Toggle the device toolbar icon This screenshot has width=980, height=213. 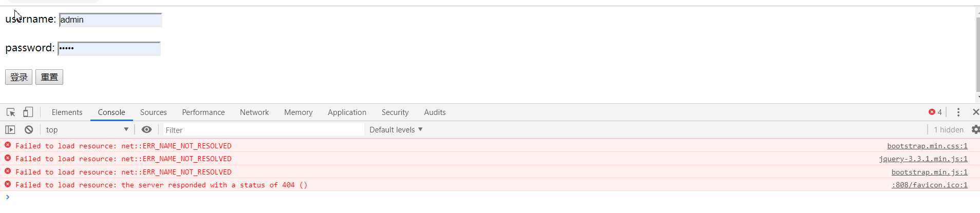coord(28,112)
